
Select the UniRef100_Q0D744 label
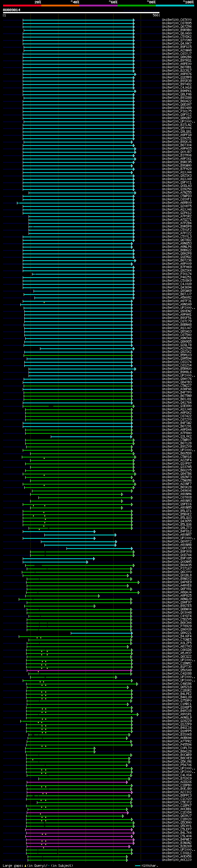pos(177,555)
